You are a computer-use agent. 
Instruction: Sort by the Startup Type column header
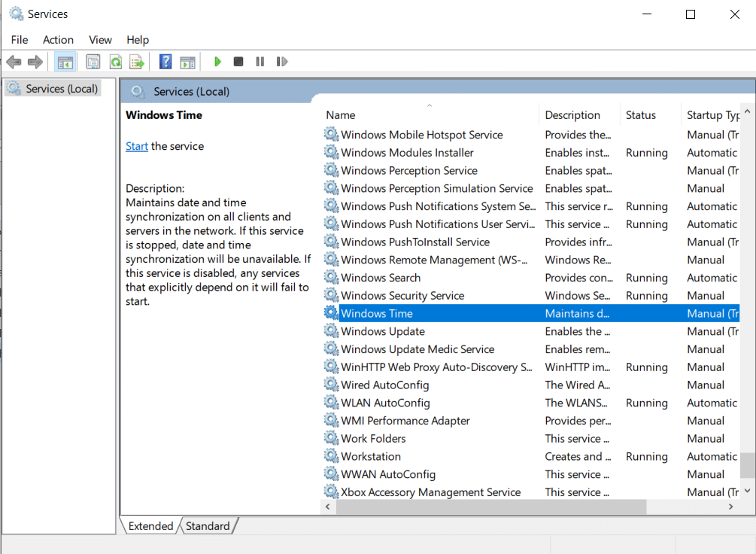click(x=712, y=115)
